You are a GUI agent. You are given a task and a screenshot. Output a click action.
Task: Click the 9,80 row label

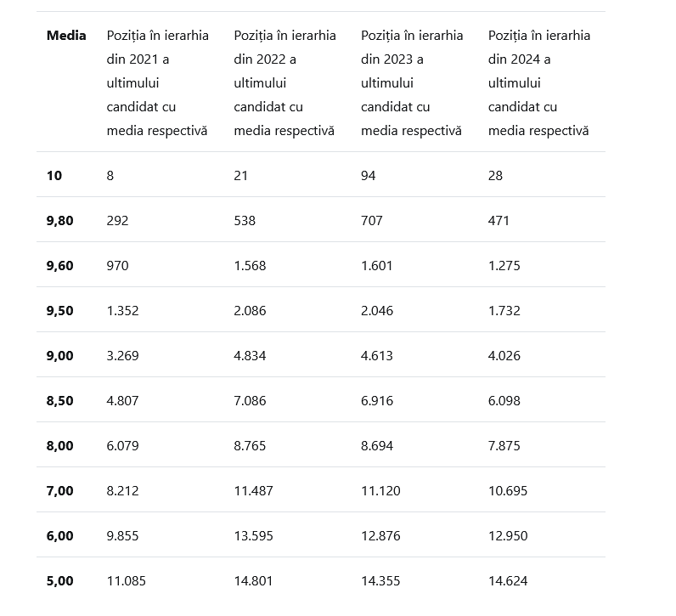[60, 221]
